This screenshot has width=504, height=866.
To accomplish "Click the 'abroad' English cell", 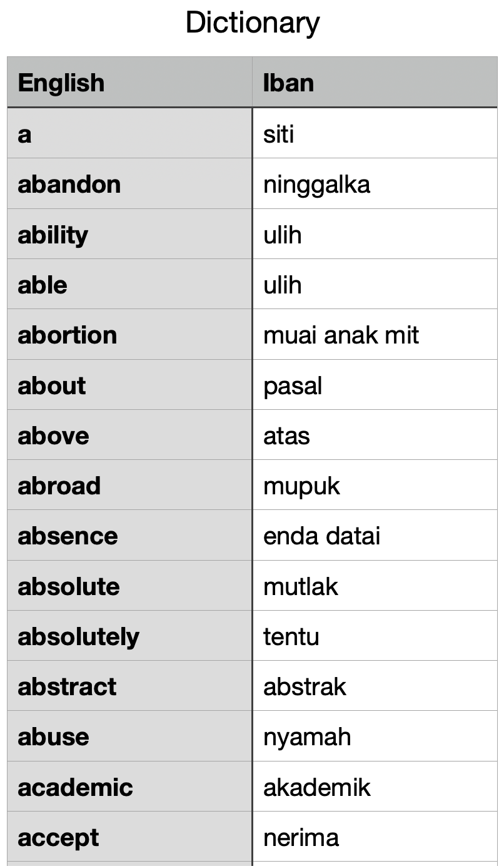I will coord(129,486).
